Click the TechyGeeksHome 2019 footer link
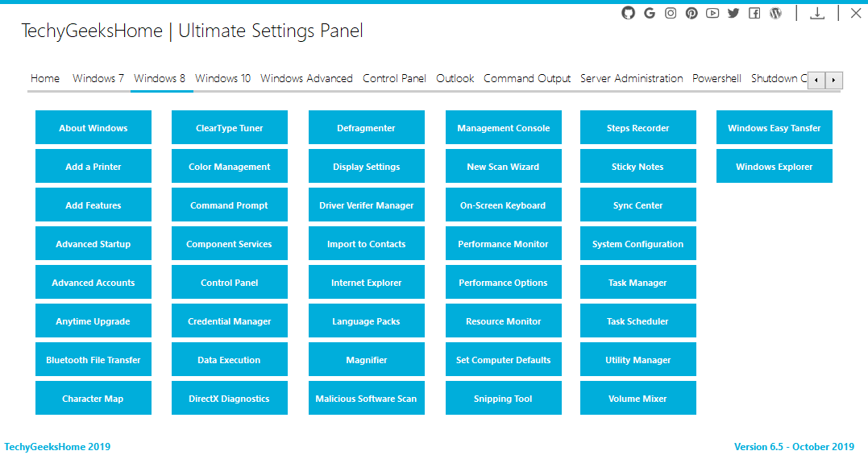 pos(57,447)
